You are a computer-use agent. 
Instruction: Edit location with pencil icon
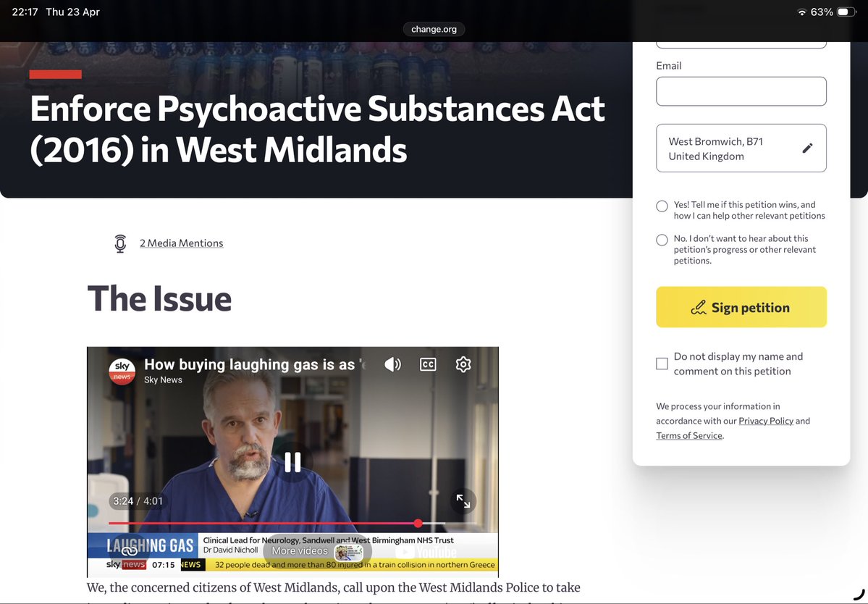coord(808,148)
